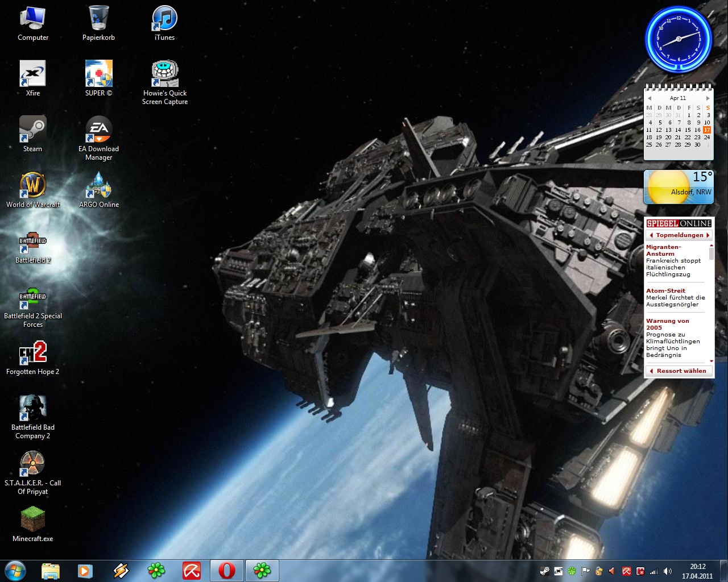This screenshot has height=582, width=728.
Task: Switch to the running Opera taskbar button
Action: [x=226, y=571]
